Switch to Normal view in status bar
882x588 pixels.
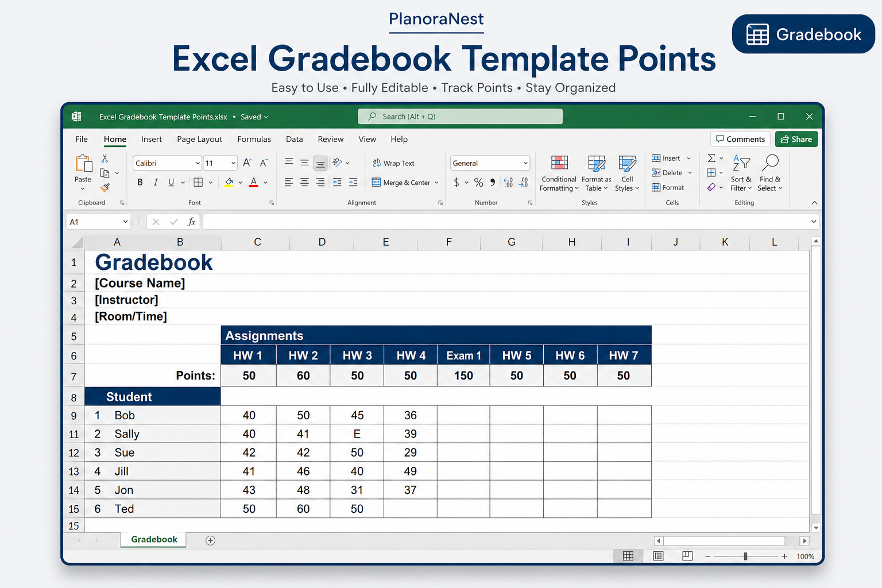pyautogui.click(x=628, y=556)
